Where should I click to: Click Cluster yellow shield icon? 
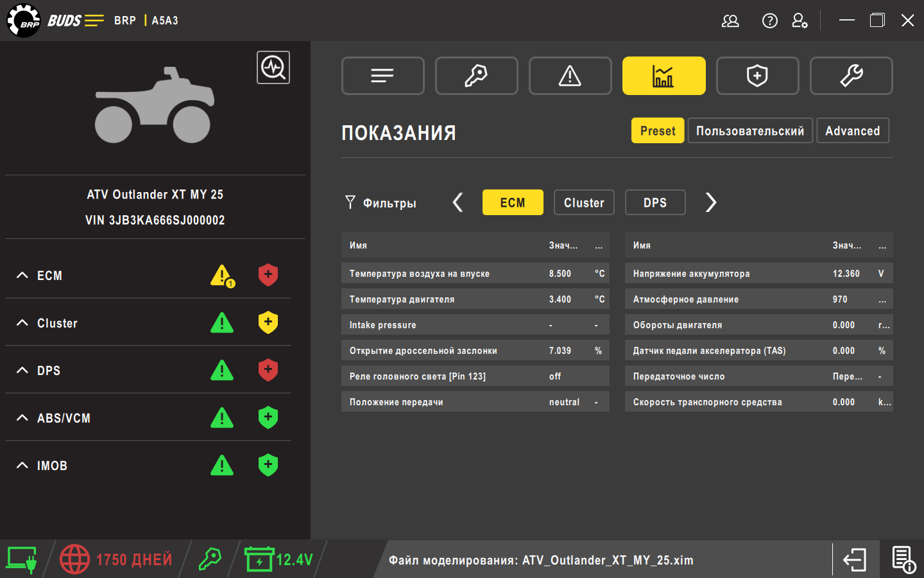coord(268,322)
